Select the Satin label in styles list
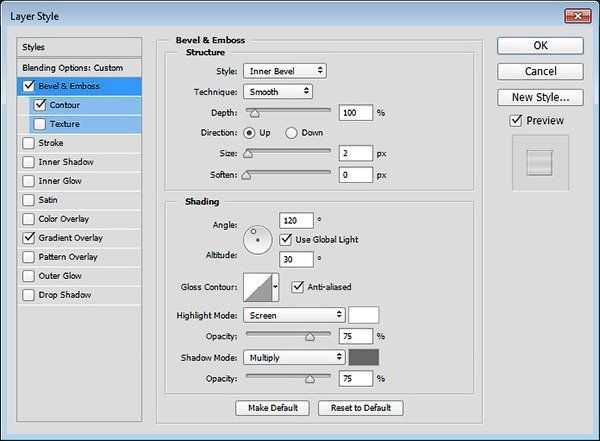 tap(48, 200)
